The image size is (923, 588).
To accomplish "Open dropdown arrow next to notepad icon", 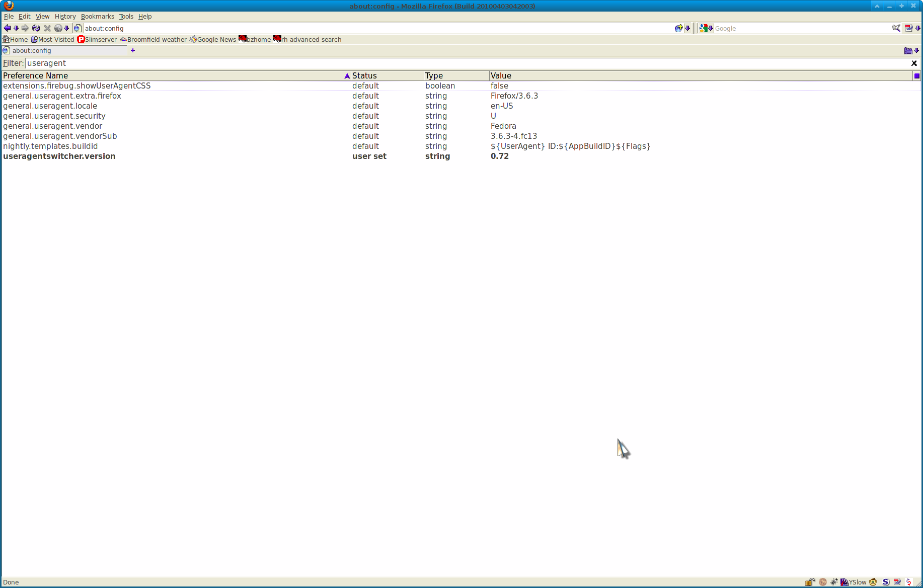I will (917, 28).
